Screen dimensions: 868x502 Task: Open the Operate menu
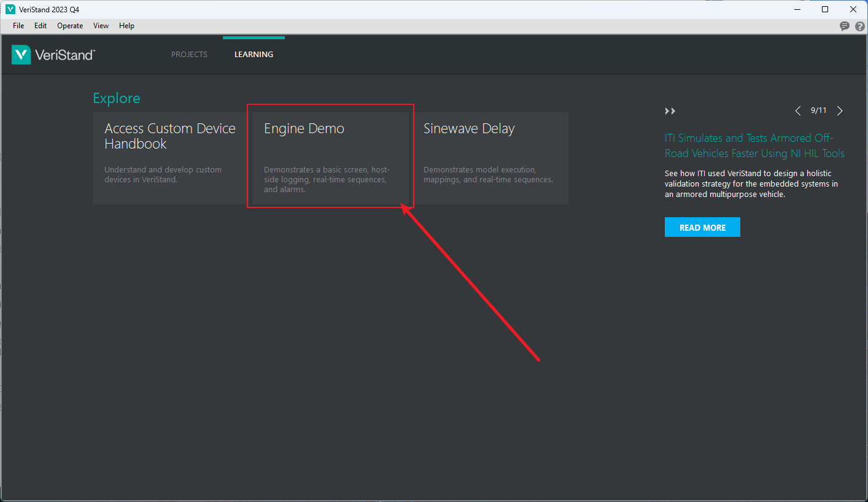click(70, 26)
